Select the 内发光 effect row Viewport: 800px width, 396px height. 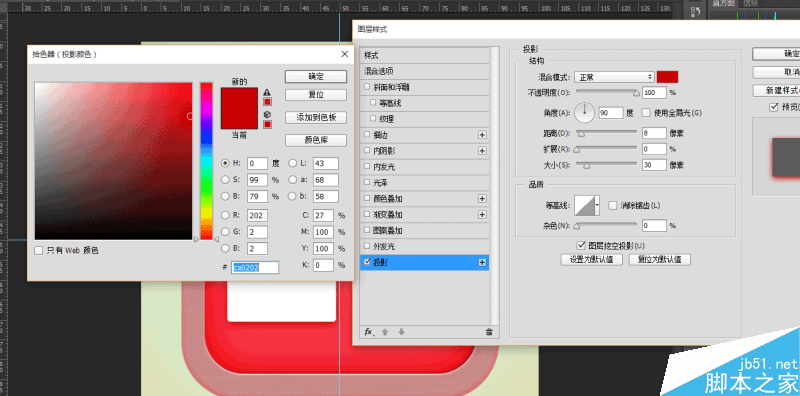click(424, 167)
